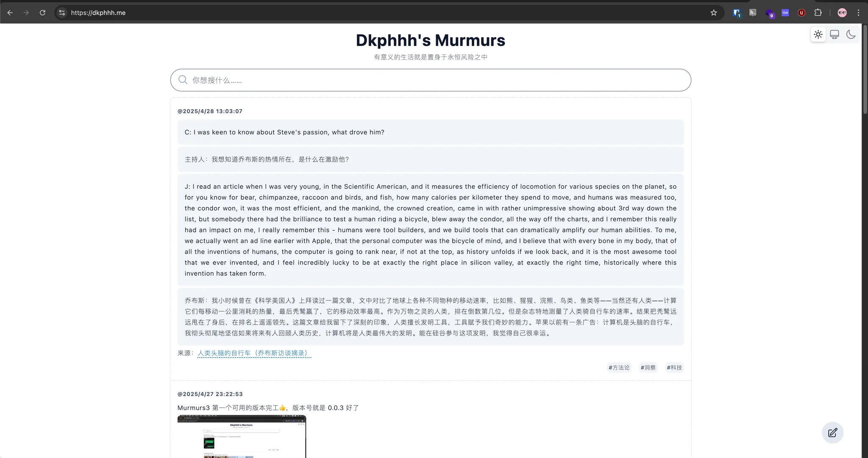Screen dimensions: 868x458
Task: Click the 'J: I read an article' paragraph
Action: coord(431,230)
